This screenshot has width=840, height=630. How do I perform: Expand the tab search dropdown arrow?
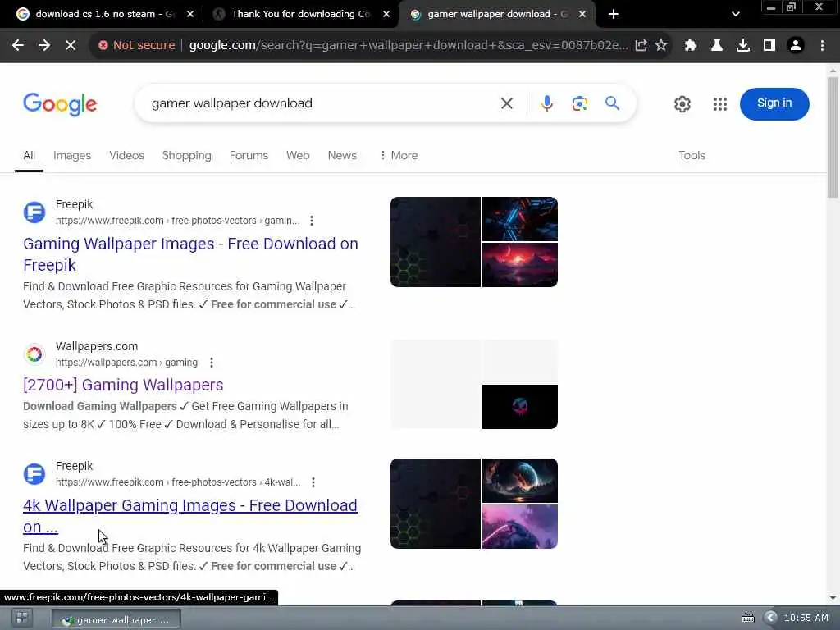(x=736, y=14)
